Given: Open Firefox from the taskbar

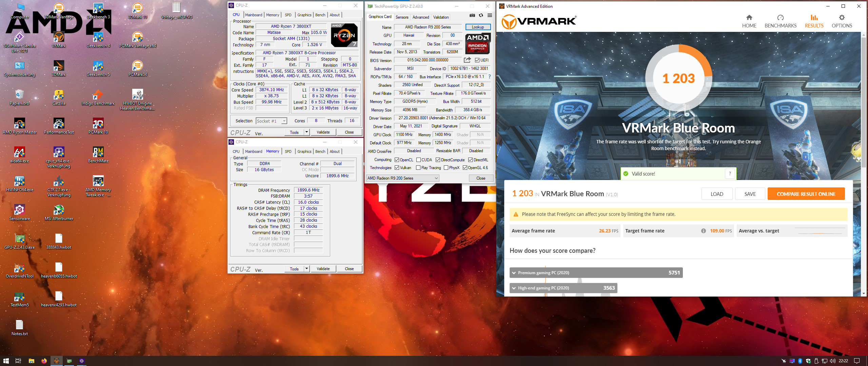Looking at the screenshot, I should coord(44,361).
